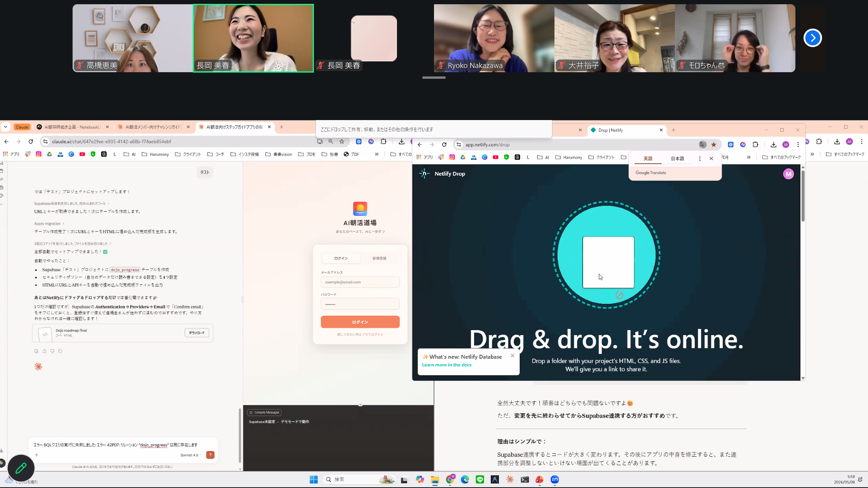Click the orange ログイン button in preview

click(360, 322)
